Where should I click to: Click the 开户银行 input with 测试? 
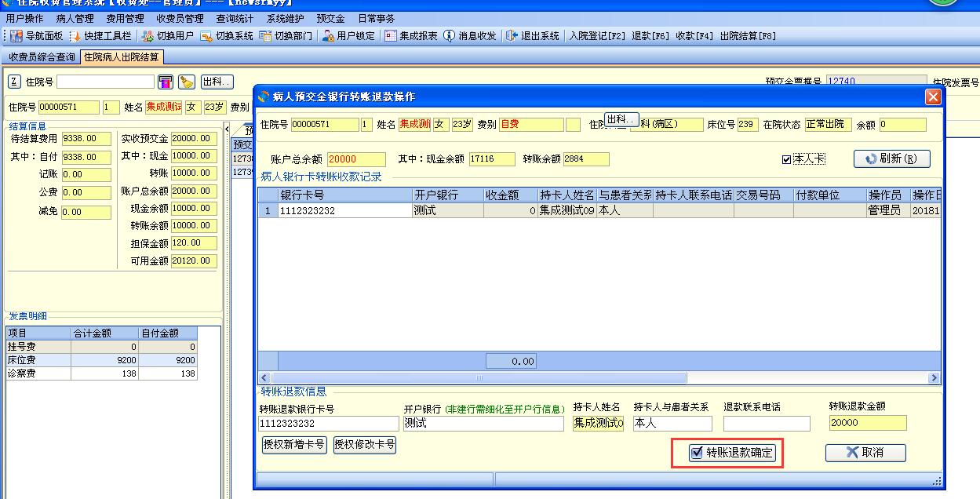click(483, 424)
